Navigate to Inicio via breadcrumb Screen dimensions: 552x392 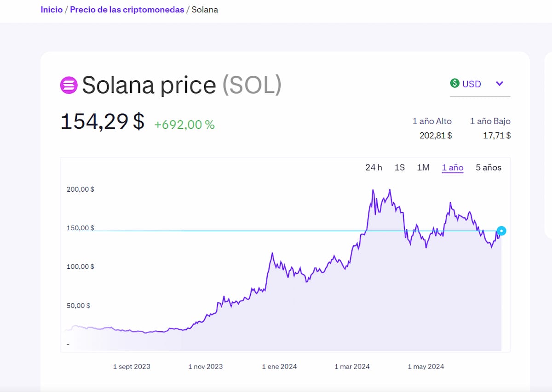(x=52, y=9)
